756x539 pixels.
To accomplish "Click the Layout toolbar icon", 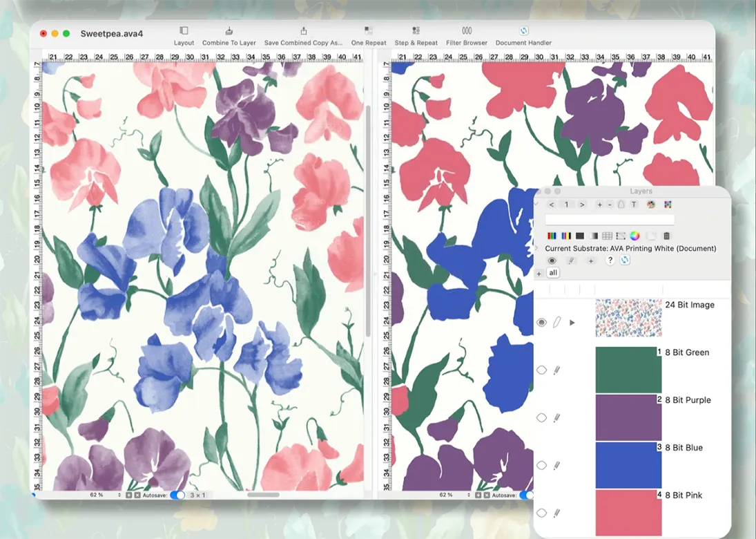I will (184, 31).
